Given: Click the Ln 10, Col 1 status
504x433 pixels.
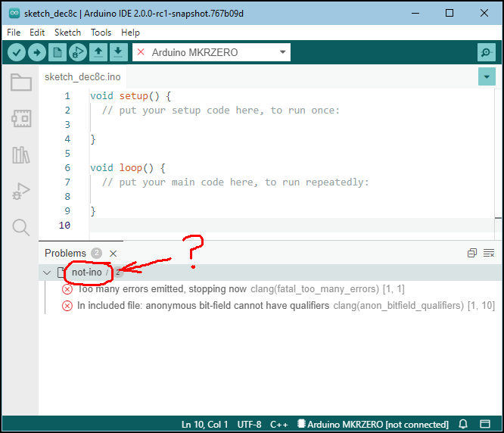Looking at the screenshot, I should click(x=205, y=425).
